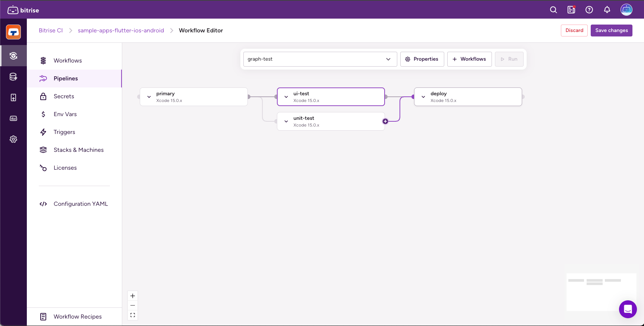This screenshot has height=326, width=644.
Task: Open the graph-test pipeline dropdown
Action: (320, 59)
